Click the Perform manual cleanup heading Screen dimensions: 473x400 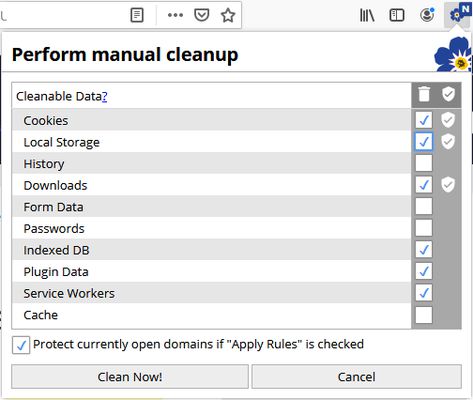coord(125,54)
